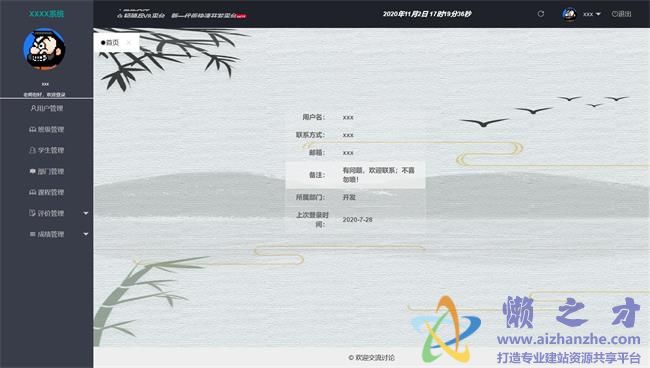Expand the 评价管理 submenu arrow
Viewport: 650px width, 368px height.
pyautogui.click(x=86, y=213)
